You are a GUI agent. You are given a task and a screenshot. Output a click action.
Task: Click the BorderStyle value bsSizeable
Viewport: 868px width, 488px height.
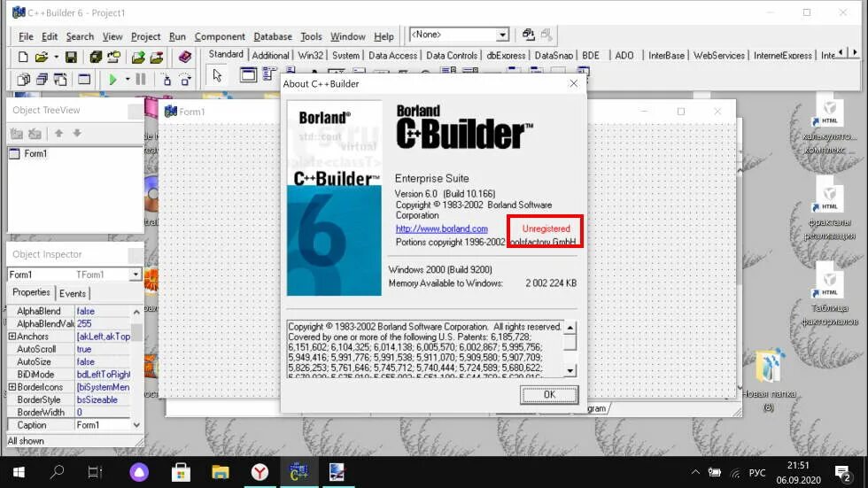click(103, 399)
